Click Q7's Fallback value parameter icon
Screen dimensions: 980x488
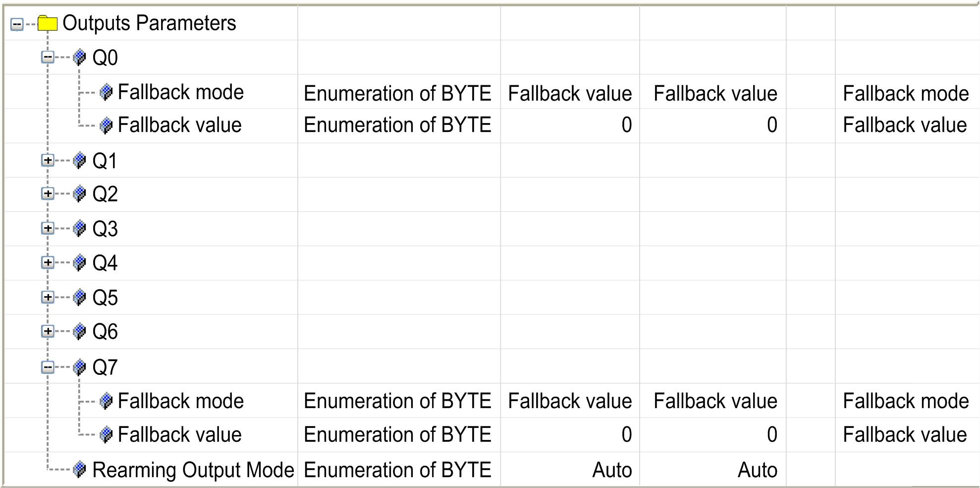(106, 434)
